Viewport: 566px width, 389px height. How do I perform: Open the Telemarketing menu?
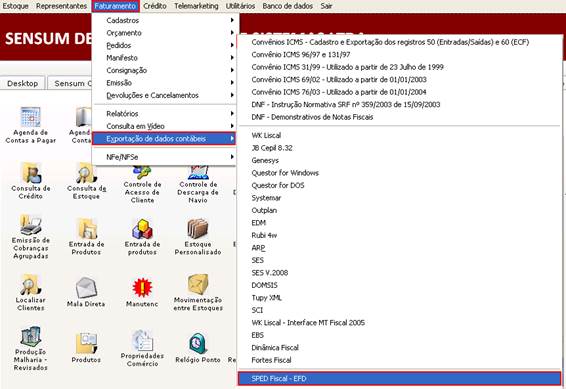[196, 6]
